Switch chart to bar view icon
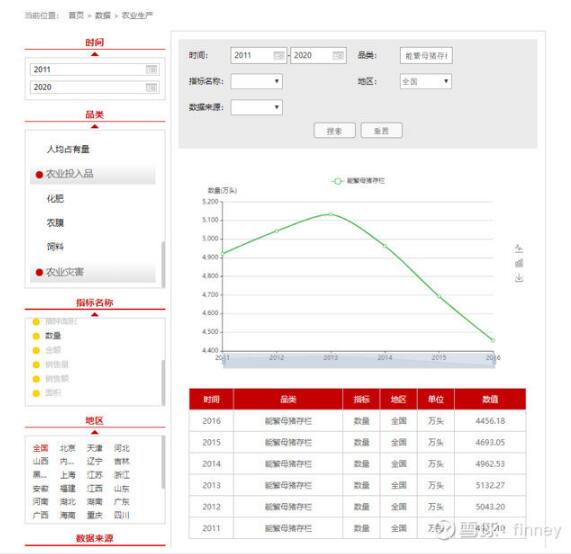This screenshot has height=554, width=571. click(519, 263)
